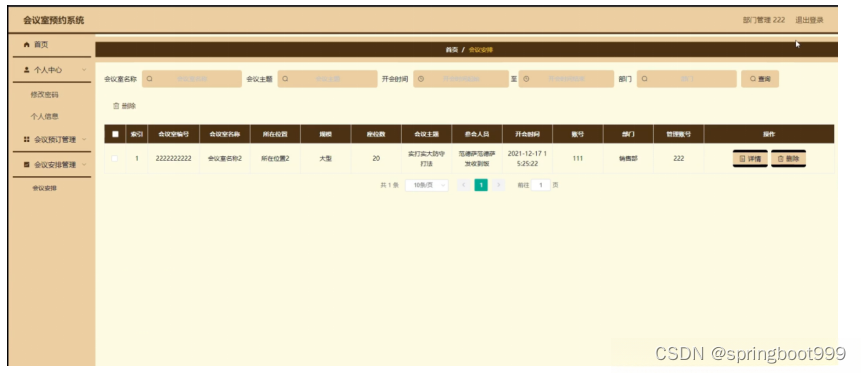861x373 pixels.
Task: Select page 1 in pagination
Action: 481,186
